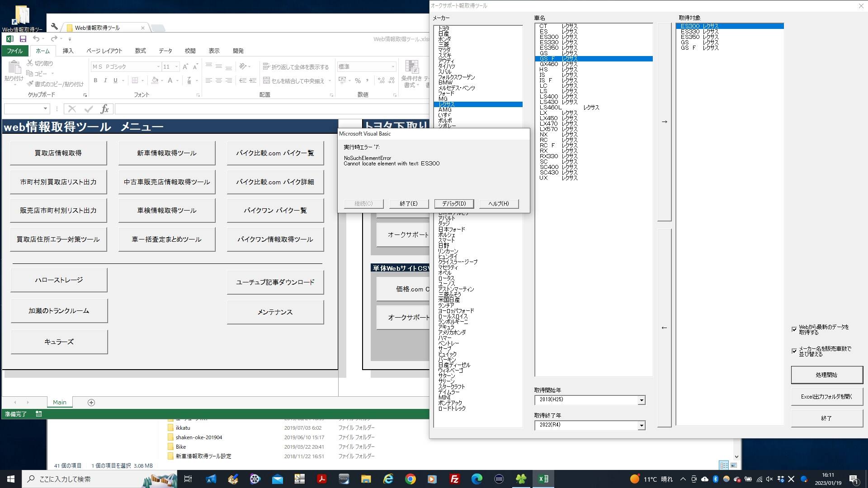Screen dimensions: 868x488
Task: Expand the font size dropdown
Action: pyautogui.click(x=176, y=67)
